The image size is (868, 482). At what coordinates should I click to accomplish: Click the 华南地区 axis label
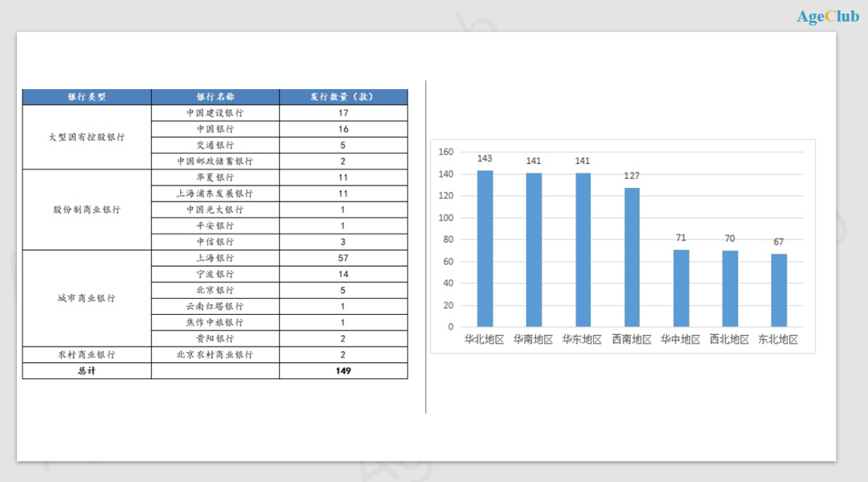(x=533, y=339)
